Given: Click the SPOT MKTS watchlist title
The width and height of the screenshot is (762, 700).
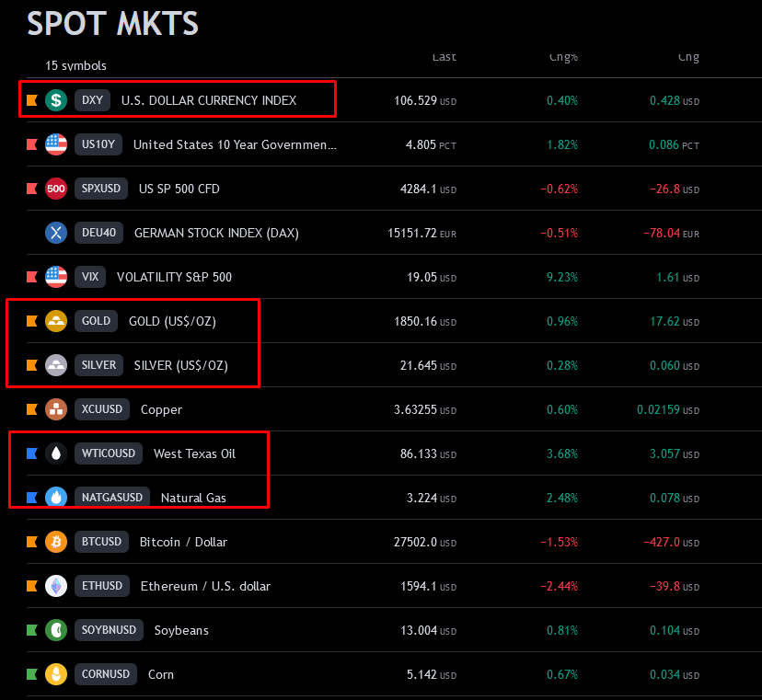Looking at the screenshot, I should [x=113, y=23].
